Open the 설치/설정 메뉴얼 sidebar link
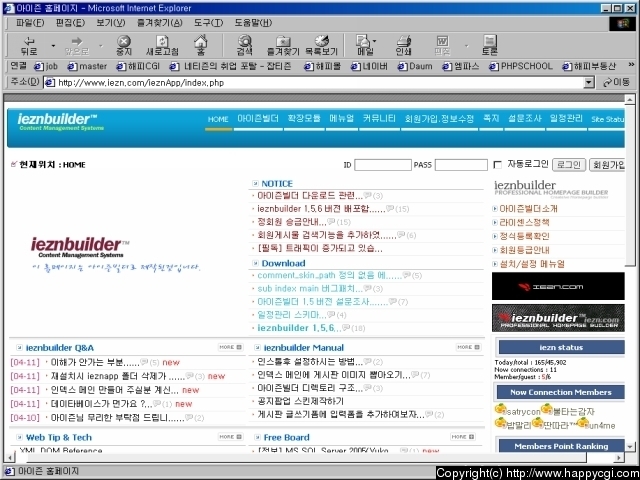The width and height of the screenshot is (640, 480). tap(532, 264)
